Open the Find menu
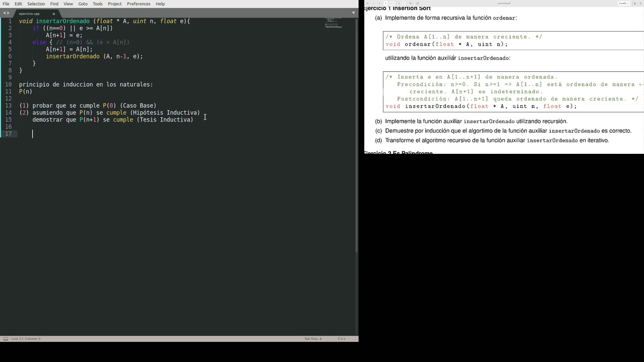Viewport: 644px width, 362px height. (54, 4)
